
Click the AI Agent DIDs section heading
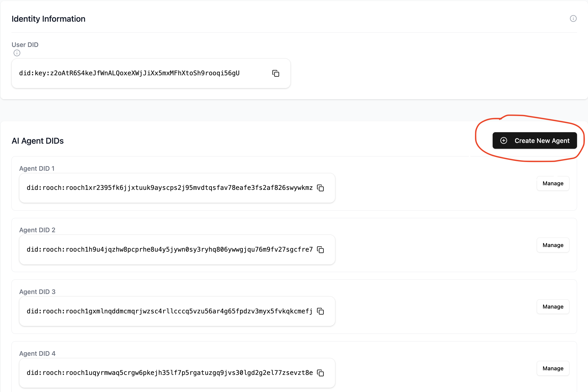tap(38, 141)
